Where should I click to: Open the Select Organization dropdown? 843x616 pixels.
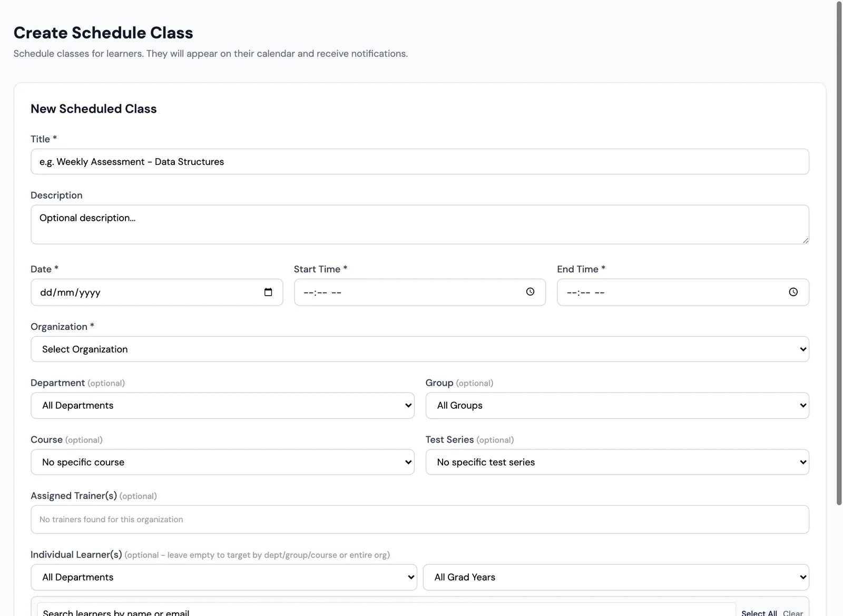pyautogui.click(x=420, y=349)
